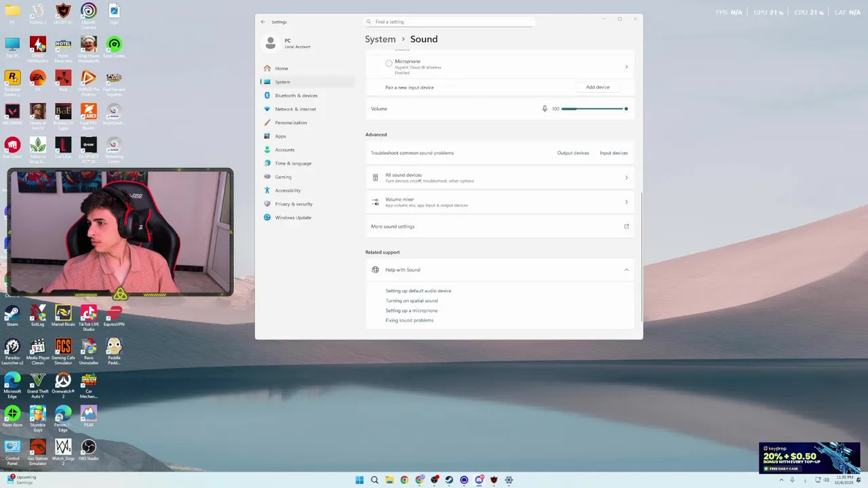Open HyperX Microphone properties chevron
Screen dimensions: 868x488
click(626, 66)
